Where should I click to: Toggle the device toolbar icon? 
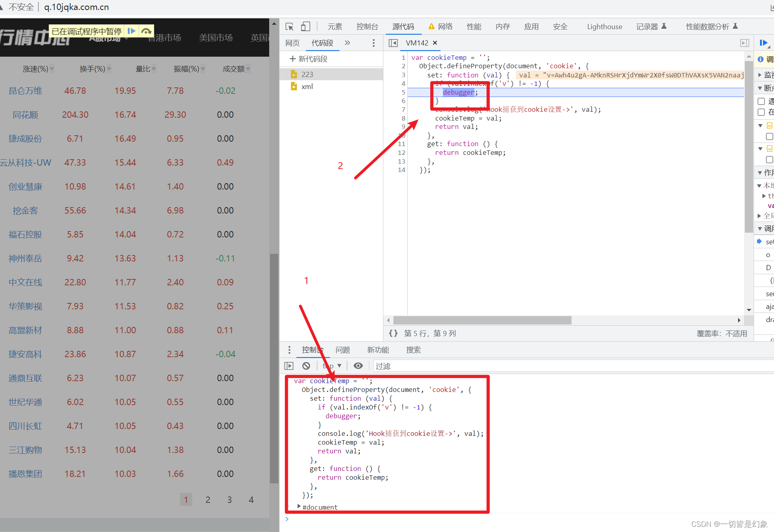[306, 26]
